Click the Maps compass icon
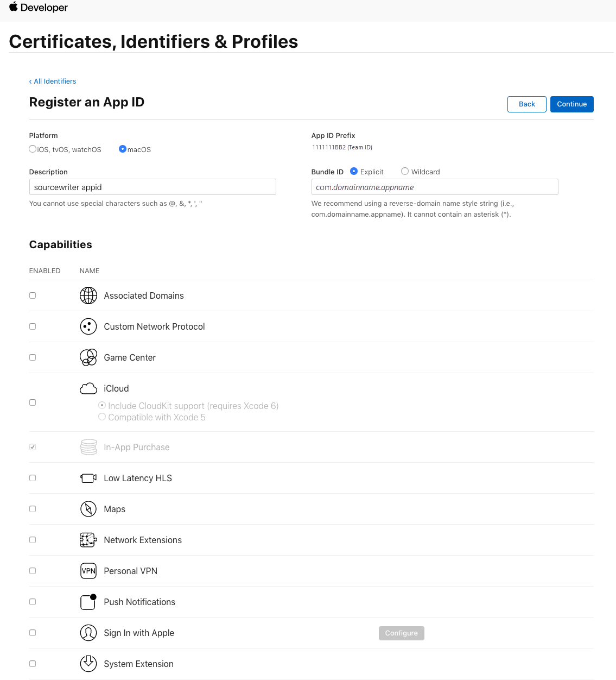 coord(88,509)
